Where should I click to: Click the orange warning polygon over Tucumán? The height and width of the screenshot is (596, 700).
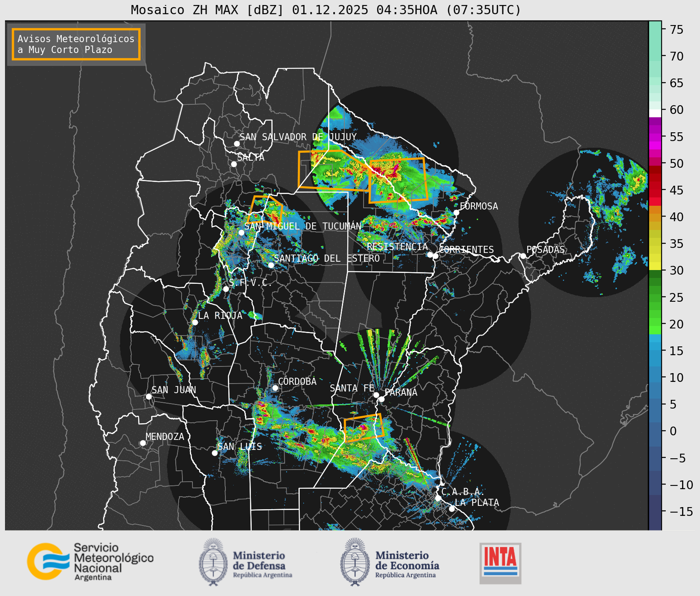point(265,210)
